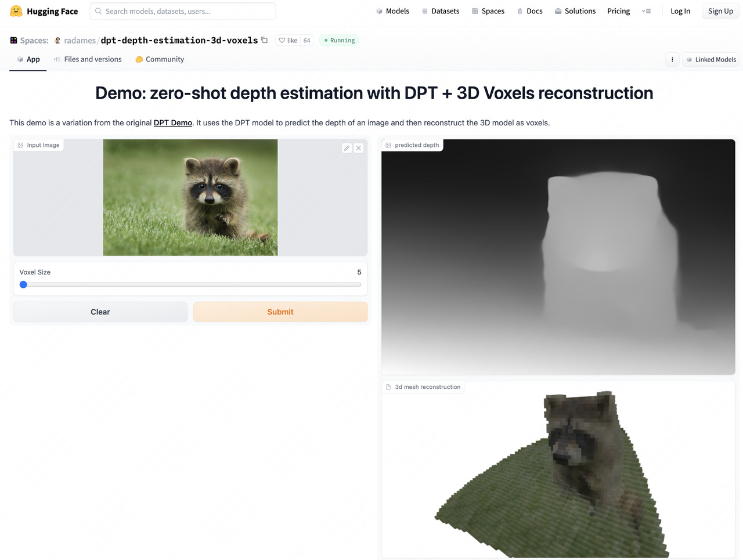
Task: Expand the more navigation menu icon
Action: point(646,11)
